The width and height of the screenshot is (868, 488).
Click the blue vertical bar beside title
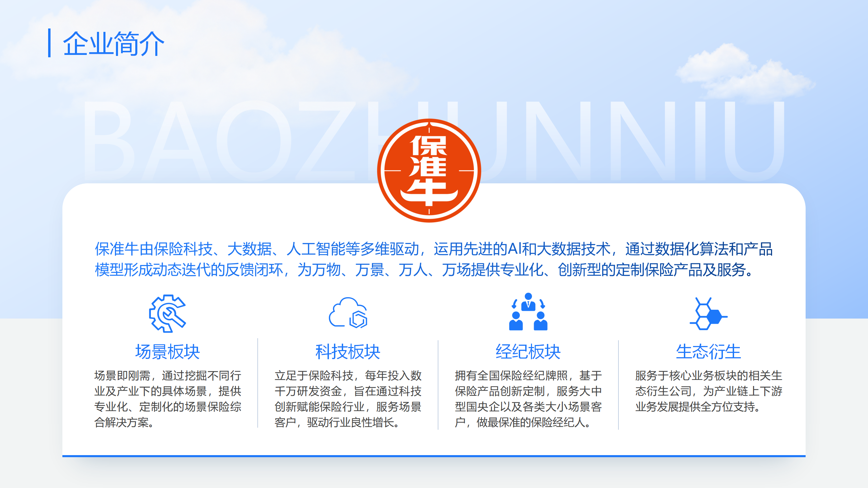[50, 43]
